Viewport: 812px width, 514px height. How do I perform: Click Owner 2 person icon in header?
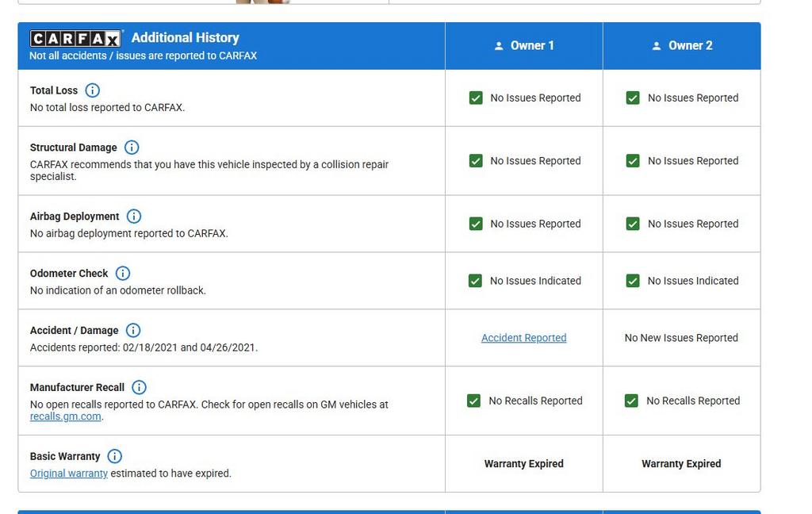656,46
